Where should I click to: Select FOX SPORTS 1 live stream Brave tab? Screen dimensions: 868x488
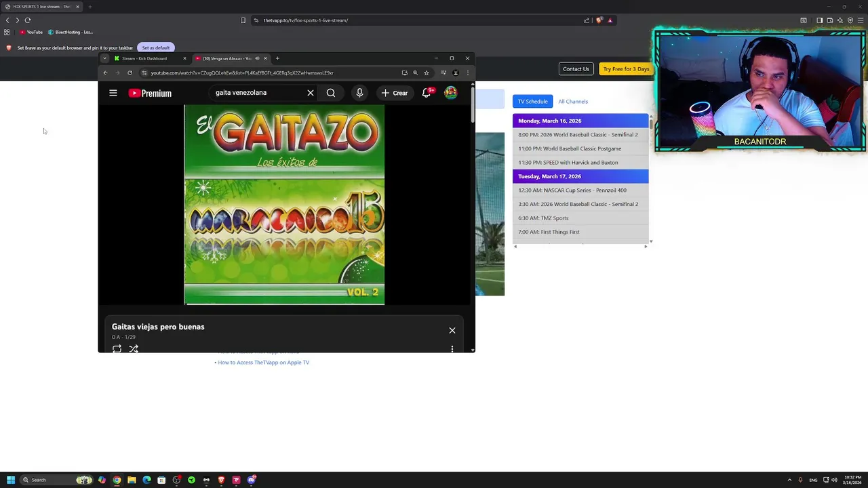click(41, 7)
